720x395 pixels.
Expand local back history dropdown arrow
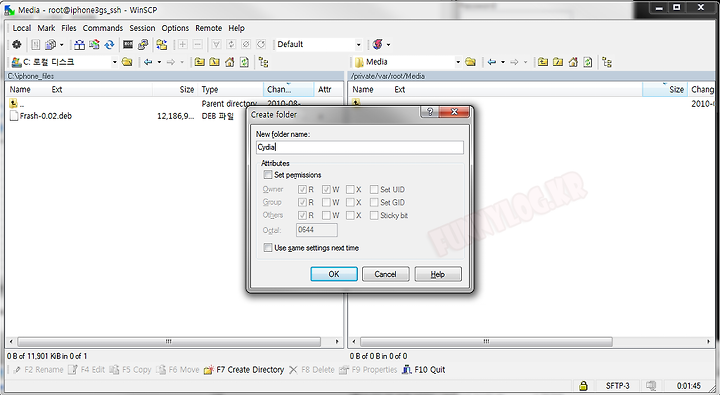[x=159, y=62]
